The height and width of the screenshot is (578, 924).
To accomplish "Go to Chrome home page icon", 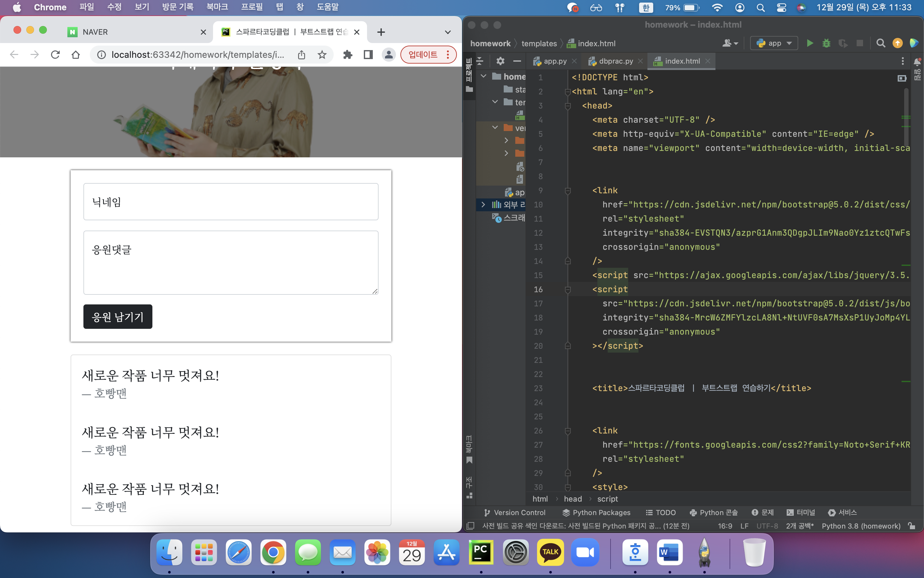I will point(76,55).
